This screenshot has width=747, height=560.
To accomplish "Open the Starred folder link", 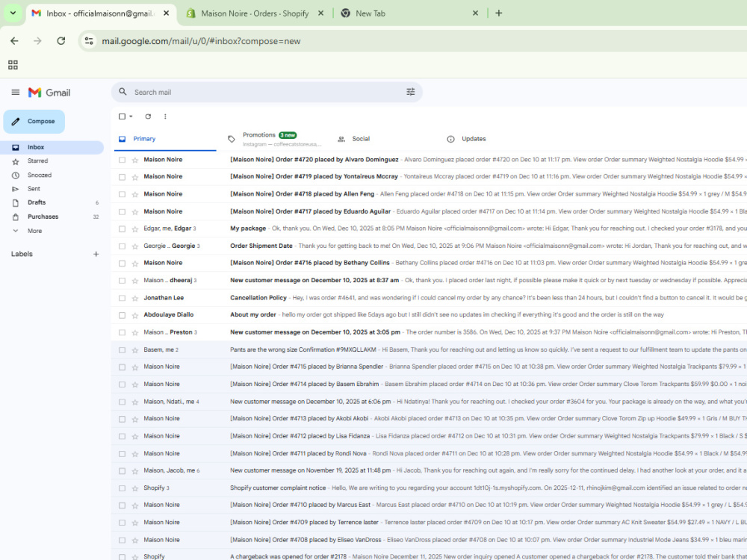I will 37,161.
